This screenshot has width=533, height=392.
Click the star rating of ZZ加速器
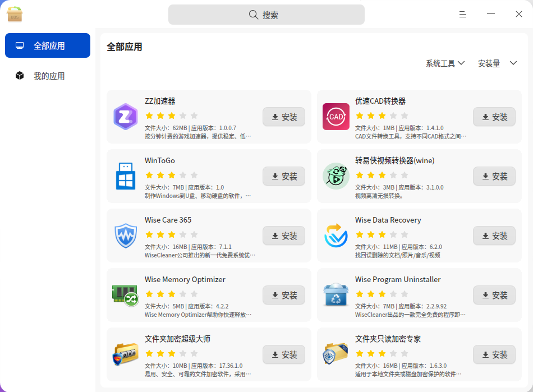pyautogui.click(x=172, y=116)
